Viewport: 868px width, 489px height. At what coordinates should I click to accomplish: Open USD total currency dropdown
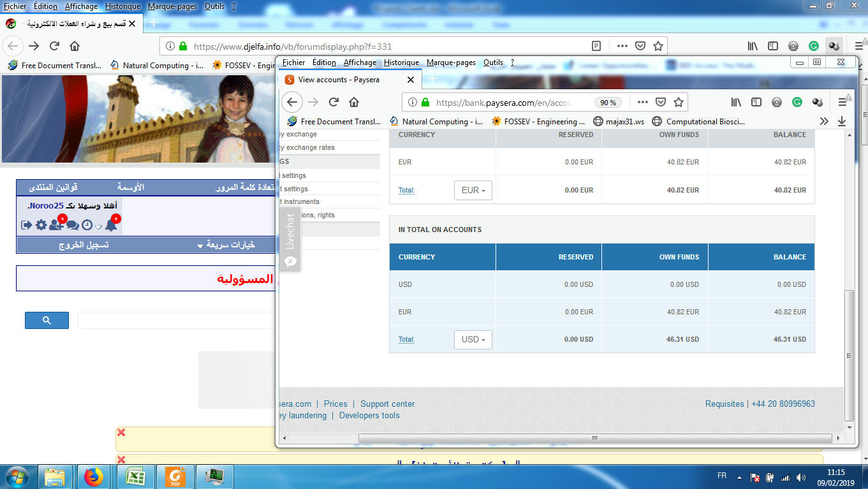click(x=473, y=339)
